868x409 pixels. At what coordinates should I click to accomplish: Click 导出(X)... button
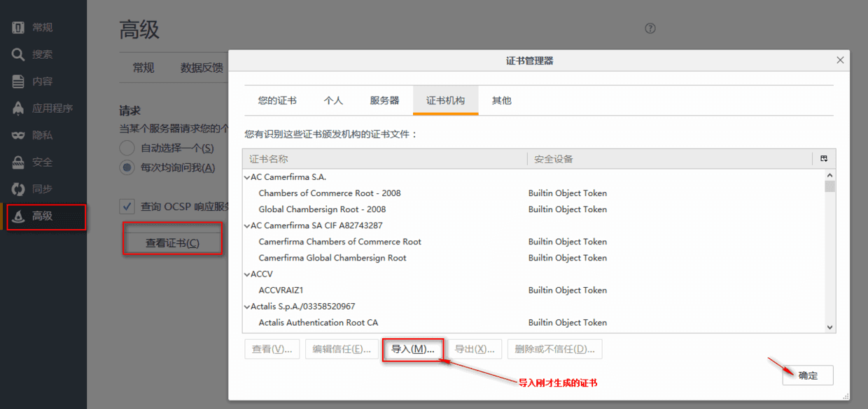(x=475, y=349)
